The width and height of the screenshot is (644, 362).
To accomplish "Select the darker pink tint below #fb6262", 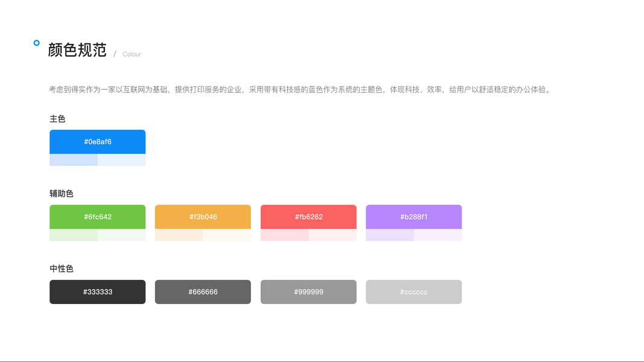I will 285,235.
